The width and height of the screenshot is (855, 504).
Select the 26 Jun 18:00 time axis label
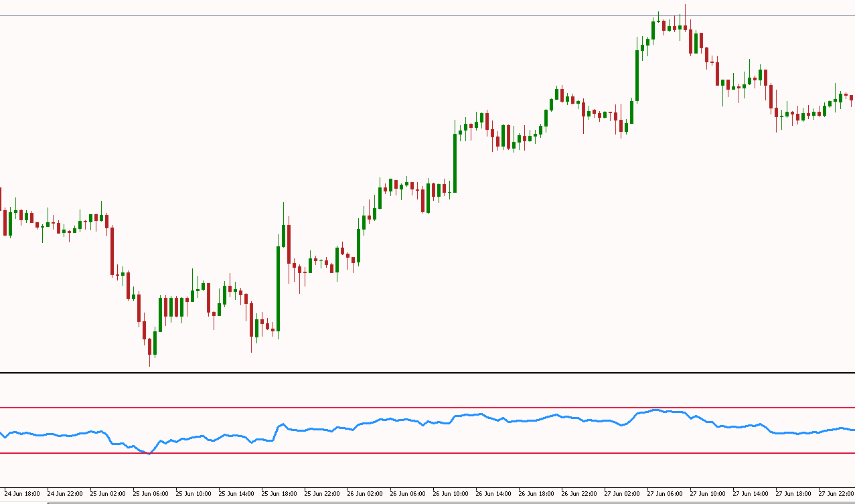tap(536, 494)
